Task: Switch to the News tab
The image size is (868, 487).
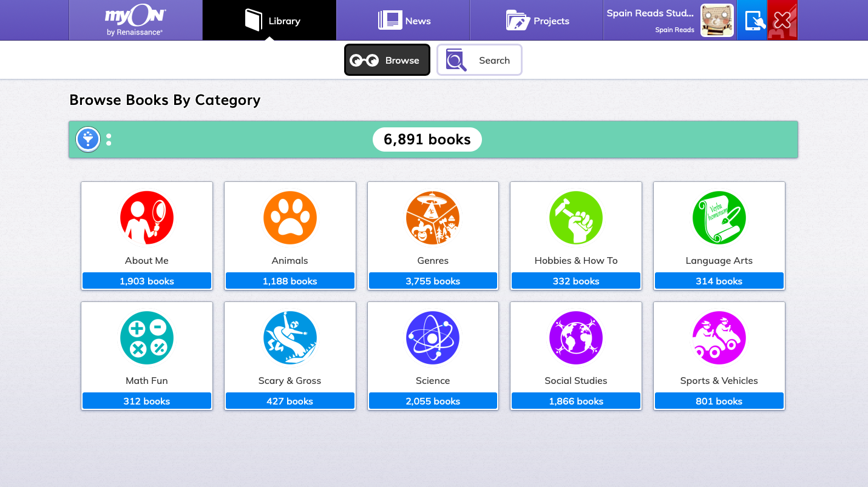Action: (x=403, y=21)
